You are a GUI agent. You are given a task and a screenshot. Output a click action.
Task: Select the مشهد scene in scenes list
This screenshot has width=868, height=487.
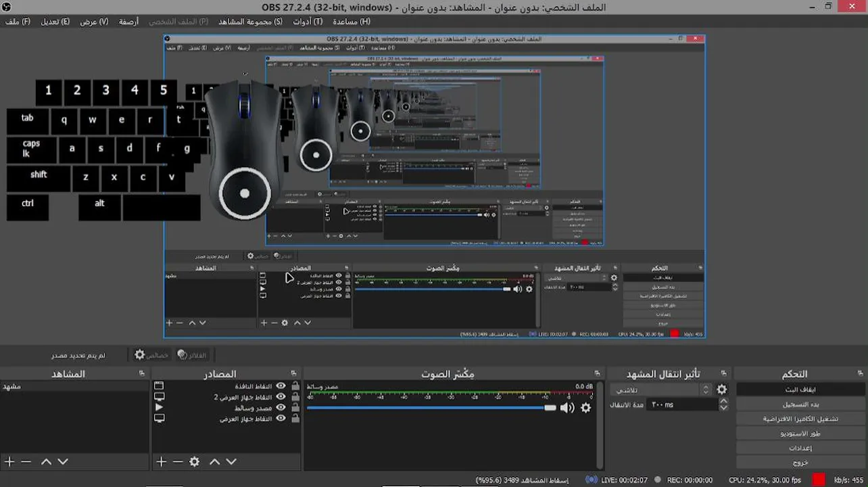coord(74,386)
